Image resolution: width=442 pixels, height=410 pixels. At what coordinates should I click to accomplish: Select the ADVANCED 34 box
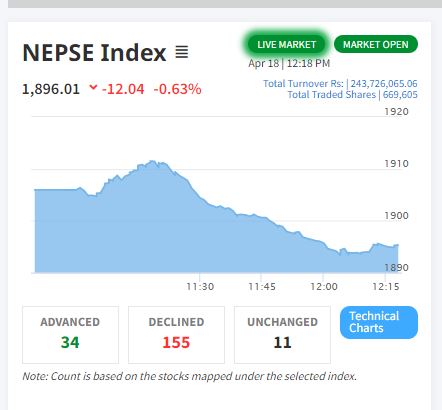pos(70,335)
